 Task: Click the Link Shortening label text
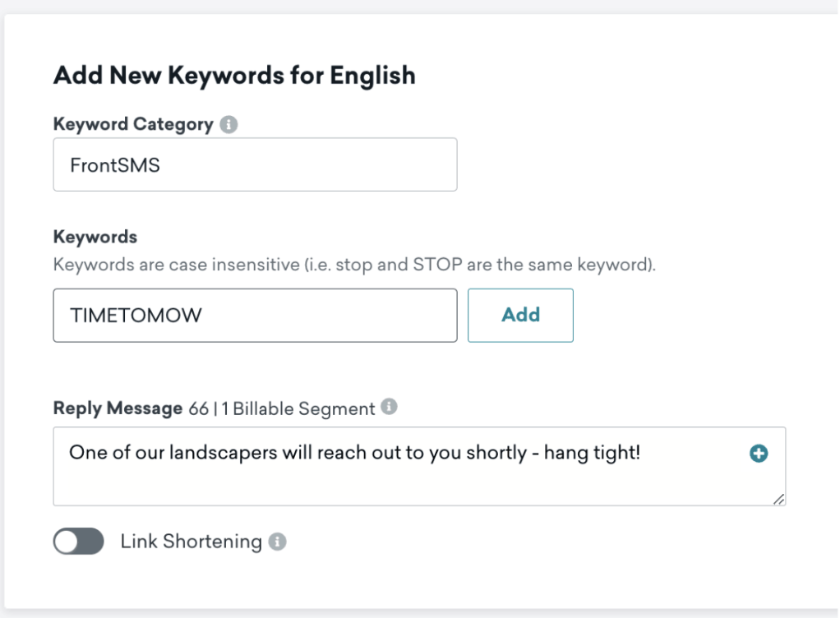click(191, 542)
